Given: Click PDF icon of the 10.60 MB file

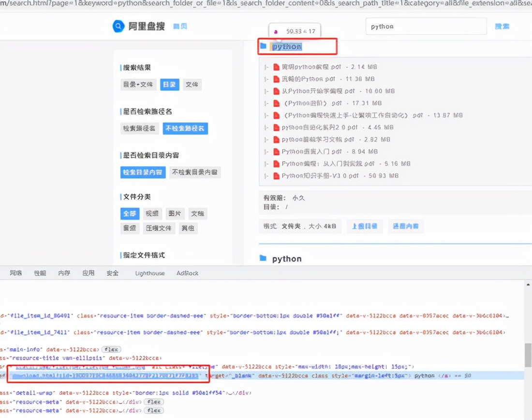Looking at the screenshot, I should (x=276, y=91).
